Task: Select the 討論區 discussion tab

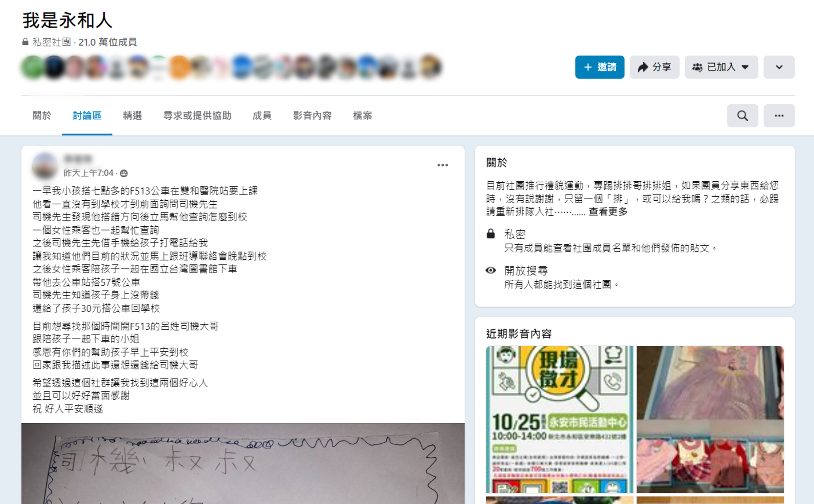Action: (x=87, y=116)
